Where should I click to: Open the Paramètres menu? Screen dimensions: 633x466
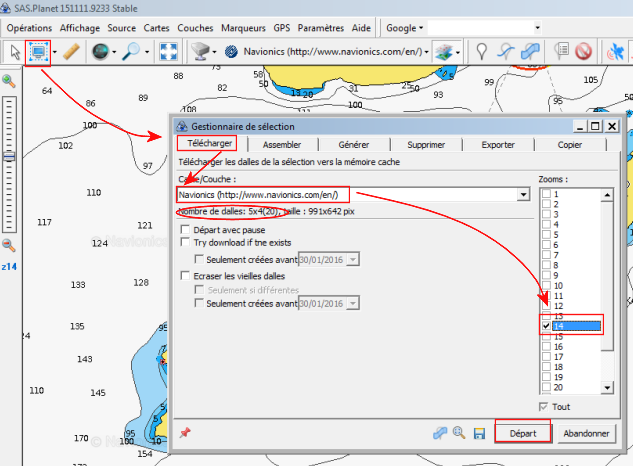(x=321, y=28)
